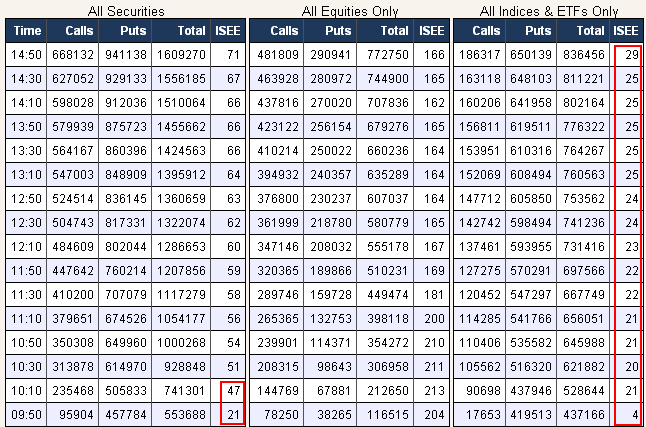Select the total value 1000268
The image size is (646, 427).
pos(181,343)
